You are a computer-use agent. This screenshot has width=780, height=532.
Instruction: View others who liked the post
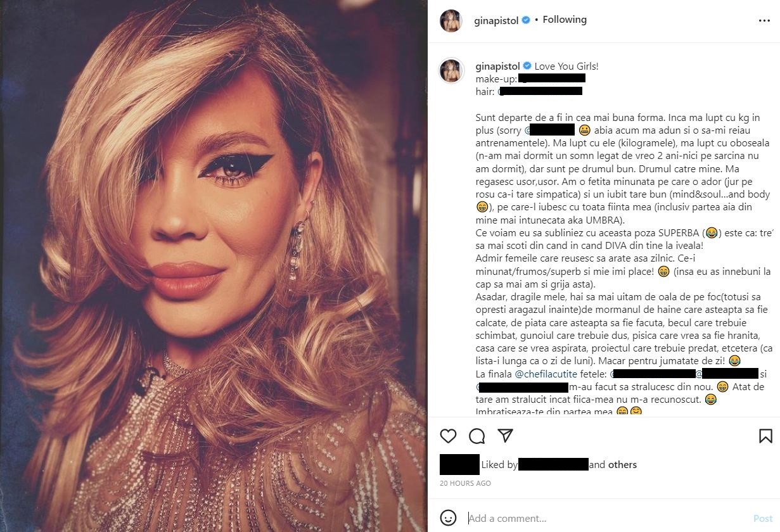pyautogui.click(x=622, y=465)
